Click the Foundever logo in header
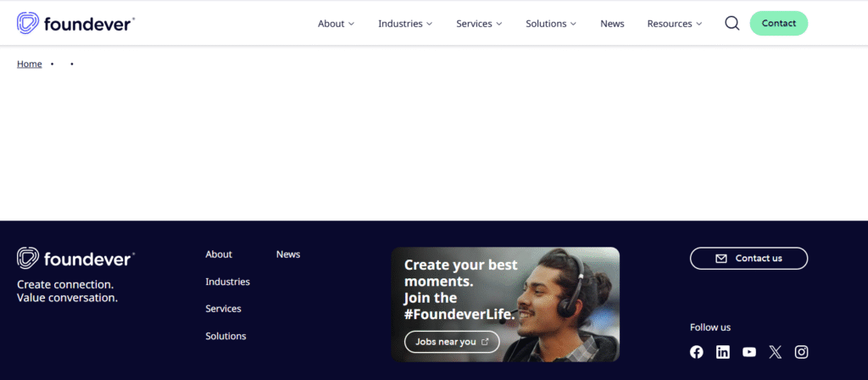This screenshot has height=380, width=868. [75, 23]
